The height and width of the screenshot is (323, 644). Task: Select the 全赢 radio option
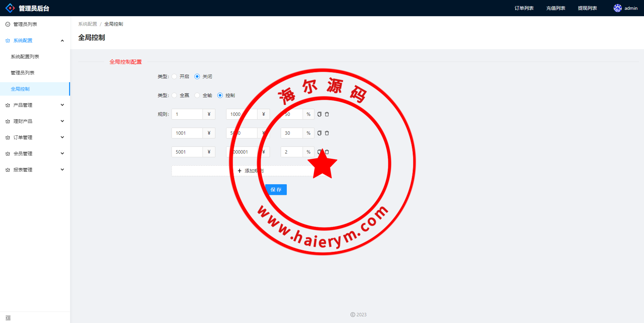[174, 95]
